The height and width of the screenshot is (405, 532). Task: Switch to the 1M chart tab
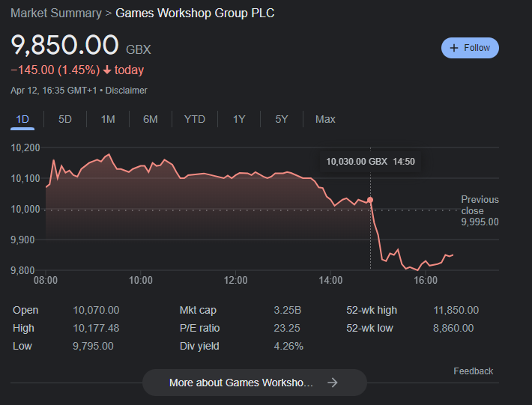pos(108,119)
